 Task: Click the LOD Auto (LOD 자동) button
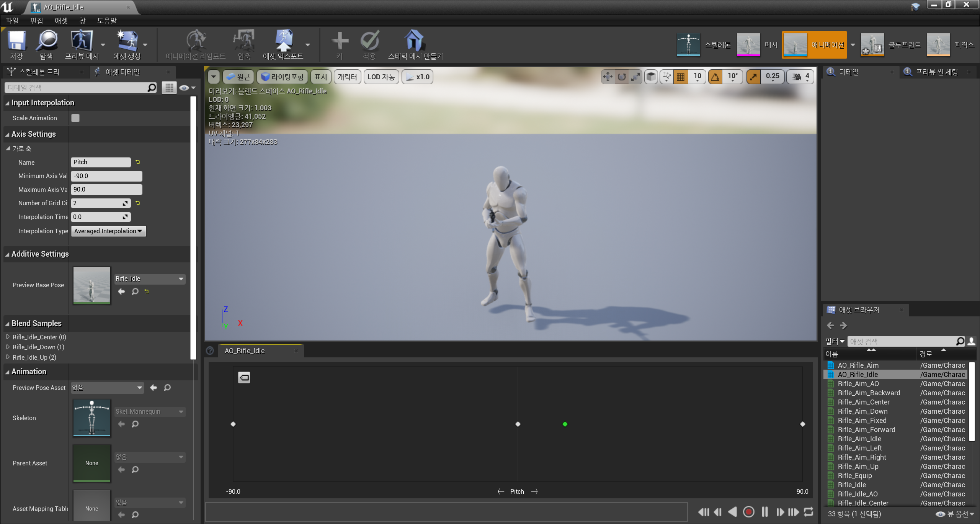[x=381, y=77]
